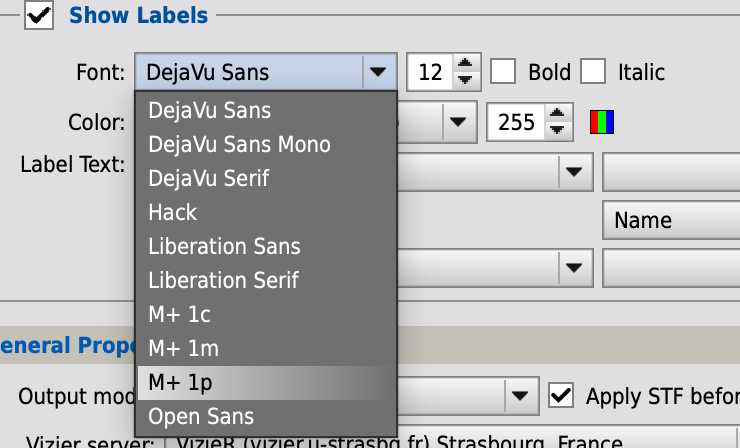This screenshot has height=448, width=740.
Task: Enable the Italic checkbox
Action: 593,72
